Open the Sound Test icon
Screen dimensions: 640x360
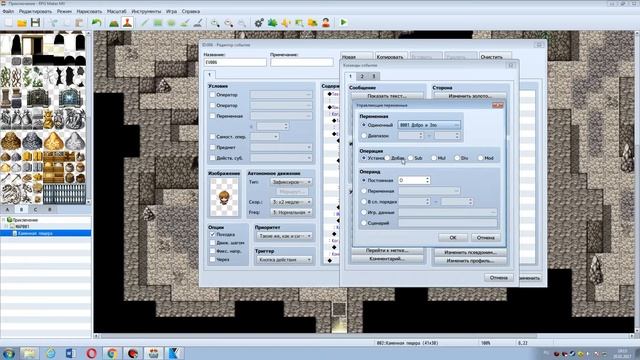tap(286, 23)
